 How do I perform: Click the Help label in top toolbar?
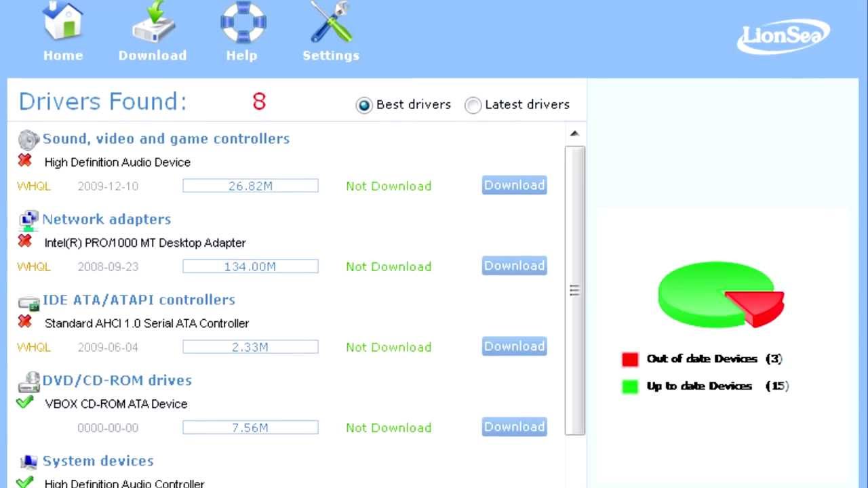coord(241,56)
